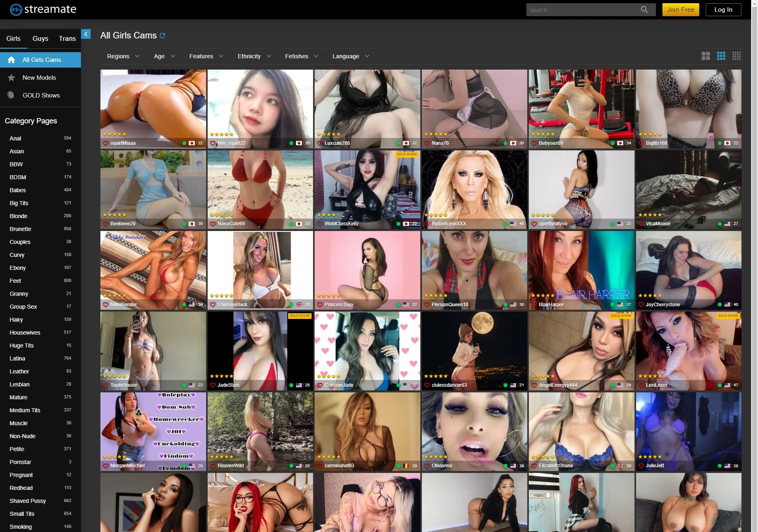This screenshot has height=532, width=758.
Task: Click the Log In button
Action: point(723,10)
